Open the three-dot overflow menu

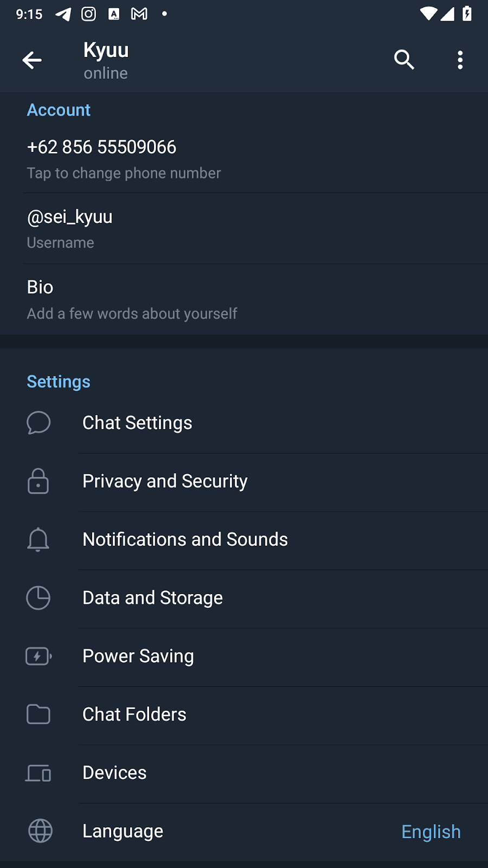460,60
